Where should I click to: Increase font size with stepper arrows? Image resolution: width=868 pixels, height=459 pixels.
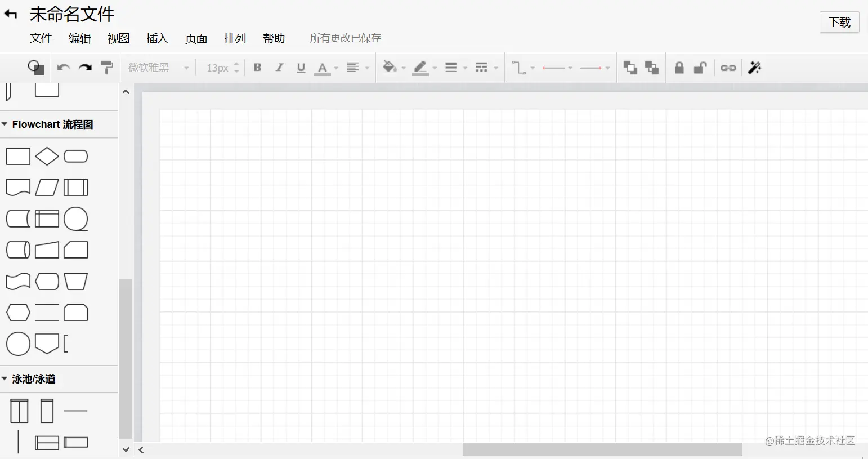click(x=236, y=64)
